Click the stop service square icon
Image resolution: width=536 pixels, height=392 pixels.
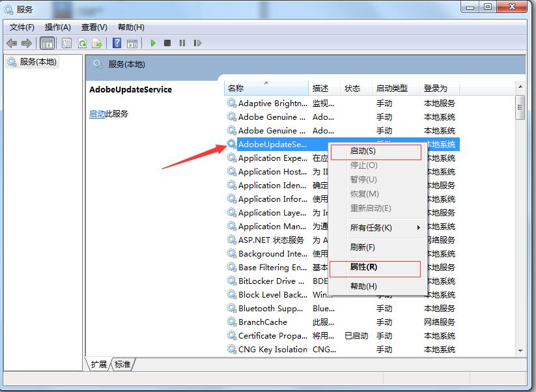[167, 43]
